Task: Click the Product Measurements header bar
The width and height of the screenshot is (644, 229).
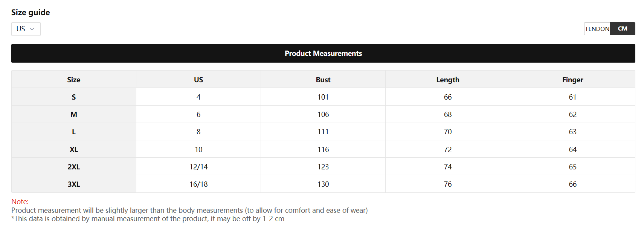Action: click(323, 54)
